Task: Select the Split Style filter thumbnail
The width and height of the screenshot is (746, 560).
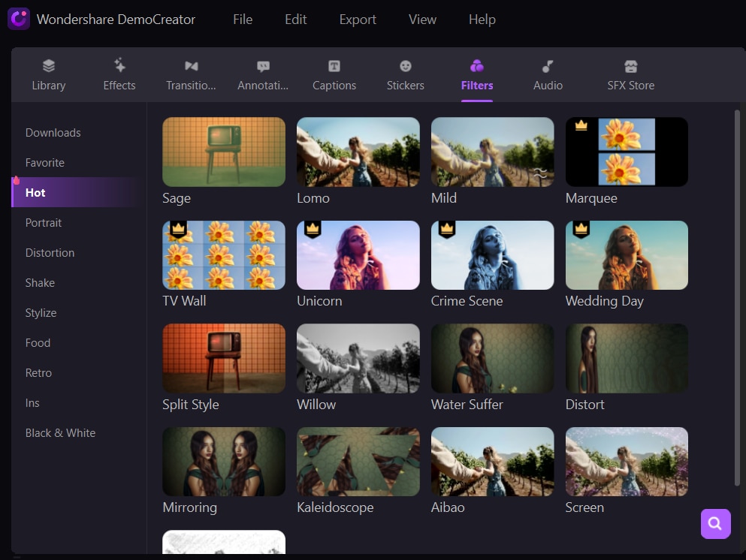Action: click(224, 358)
